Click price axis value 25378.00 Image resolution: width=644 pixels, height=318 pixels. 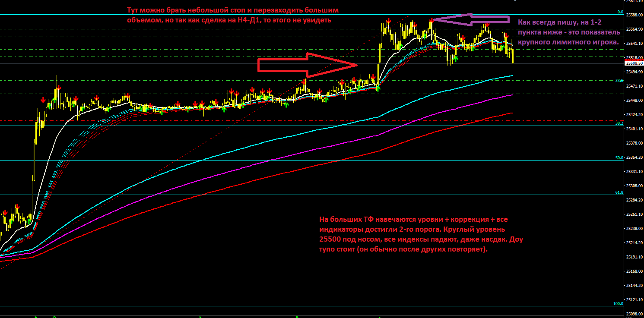(634, 143)
